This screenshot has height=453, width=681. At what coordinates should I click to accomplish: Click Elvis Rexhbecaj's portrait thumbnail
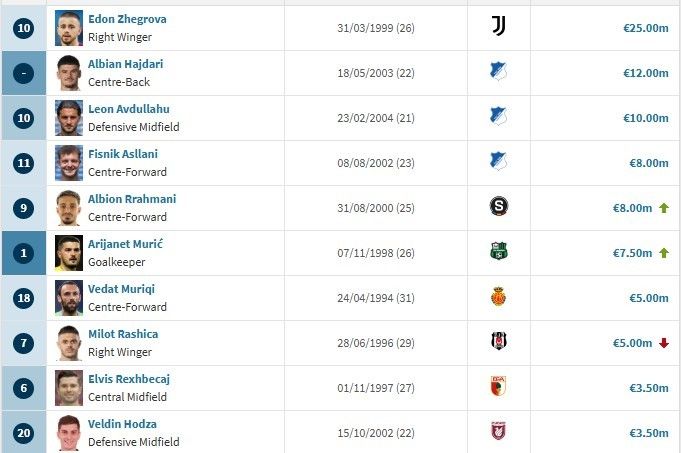69,388
